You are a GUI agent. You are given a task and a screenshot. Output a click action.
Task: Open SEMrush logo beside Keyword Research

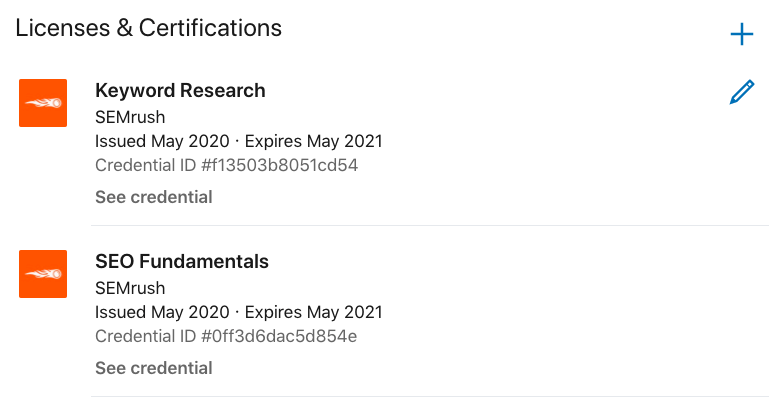coord(43,103)
